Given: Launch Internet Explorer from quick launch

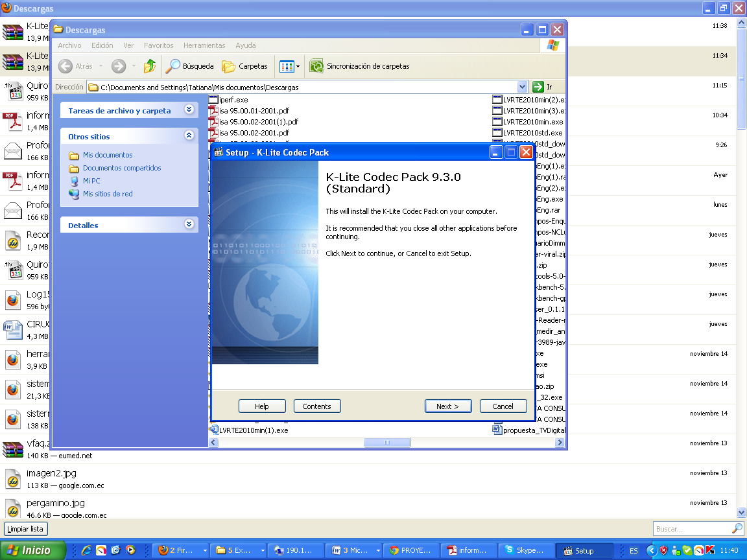Looking at the screenshot, I should coord(87,550).
